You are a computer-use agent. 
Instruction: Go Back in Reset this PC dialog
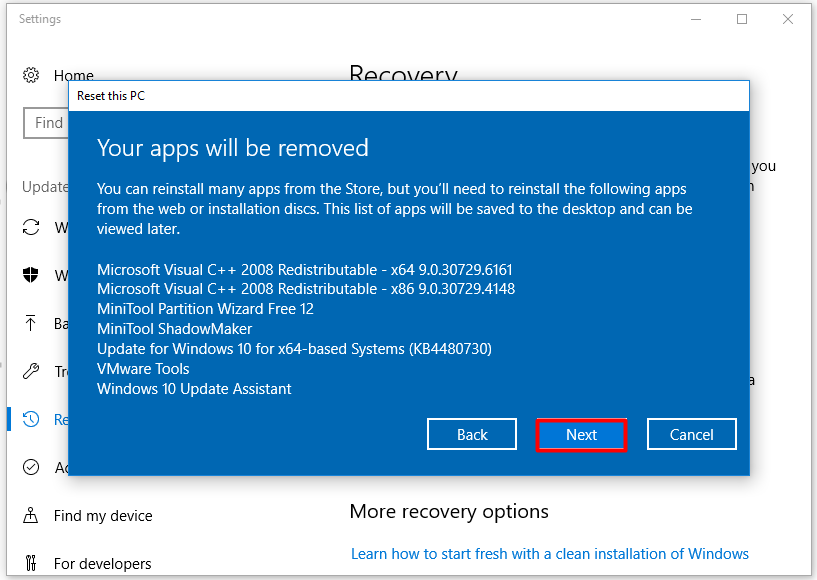coord(472,434)
